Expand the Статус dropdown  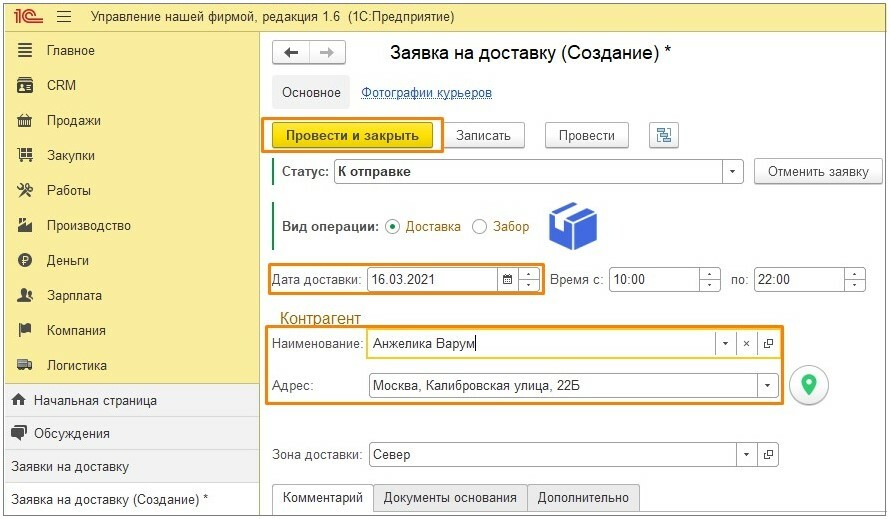tap(732, 171)
